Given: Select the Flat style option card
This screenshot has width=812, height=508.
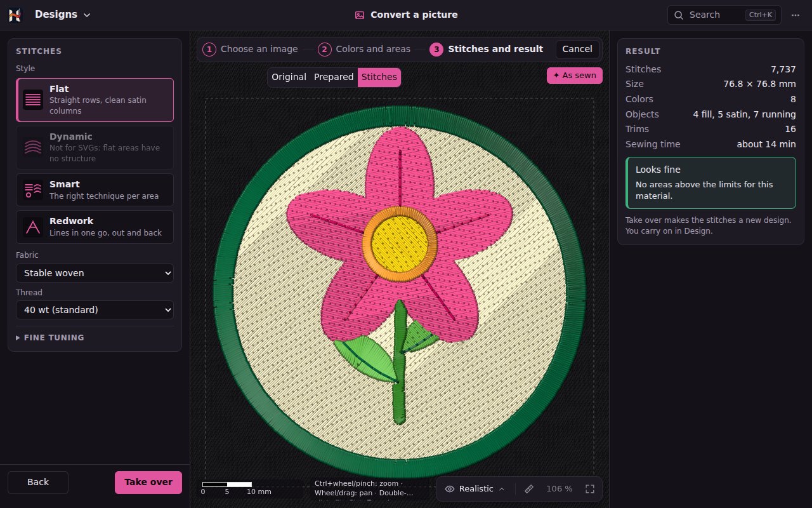Looking at the screenshot, I should coord(95,100).
